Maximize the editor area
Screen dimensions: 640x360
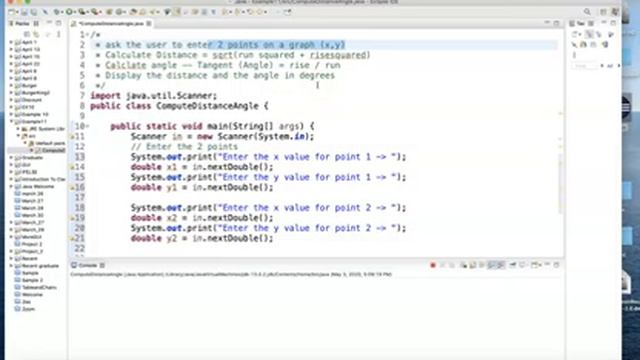coord(556,23)
